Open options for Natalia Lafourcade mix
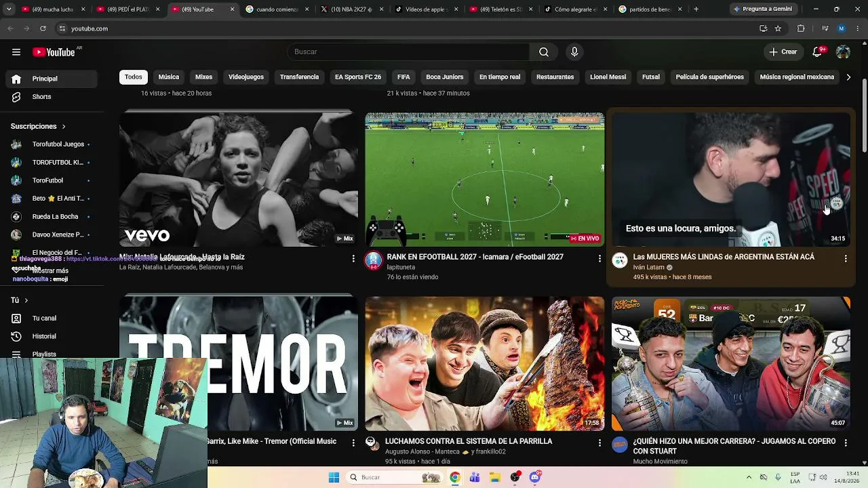868x488 pixels. [x=353, y=258]
